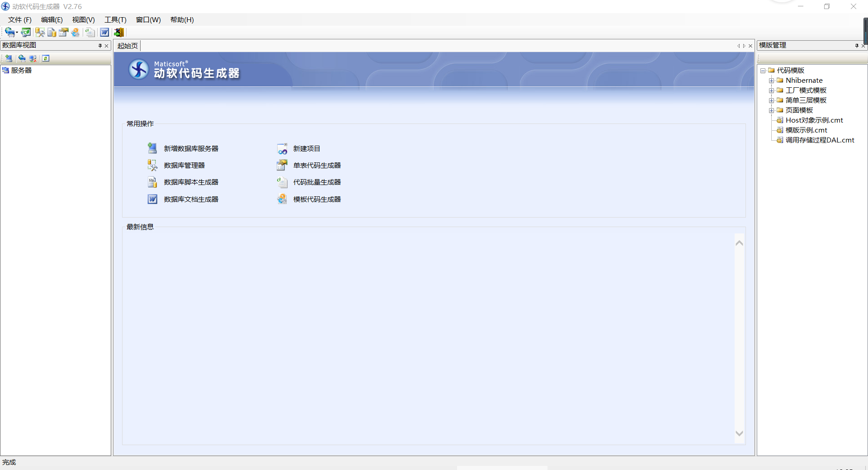This screenshot has height=470, width=868.
Task: Click connect server icon in 数据库视图 toolbar
Action: pos(22,58)
